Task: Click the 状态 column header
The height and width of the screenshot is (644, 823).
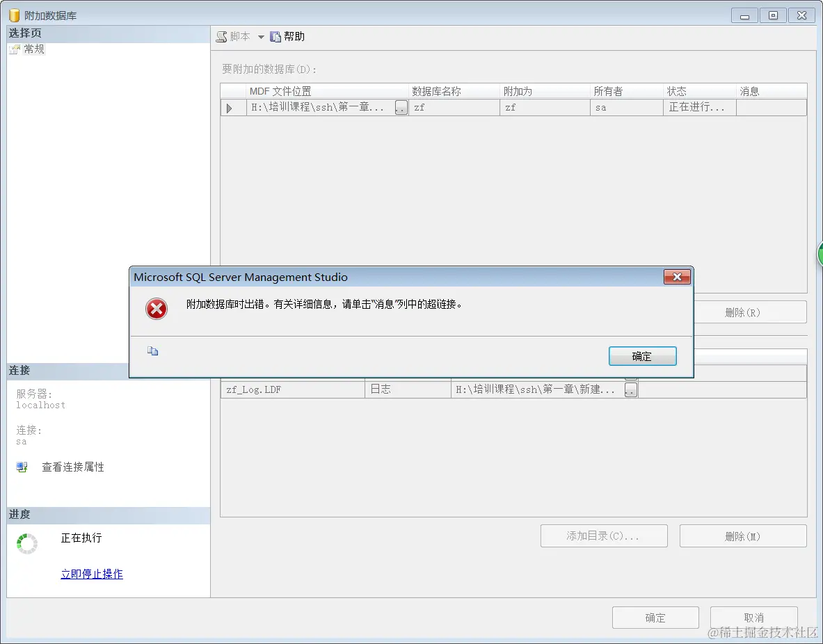Action: point(700,91)
